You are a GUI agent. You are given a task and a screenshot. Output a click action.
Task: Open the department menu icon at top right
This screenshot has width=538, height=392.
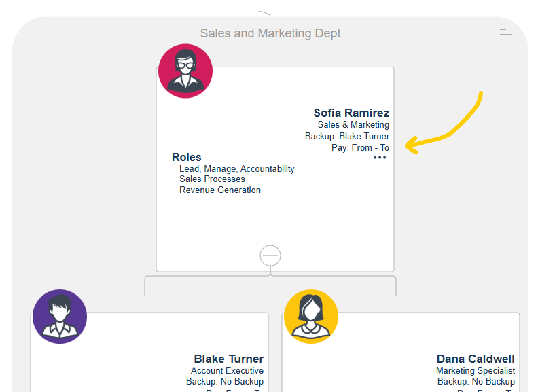tap(507, 34)
